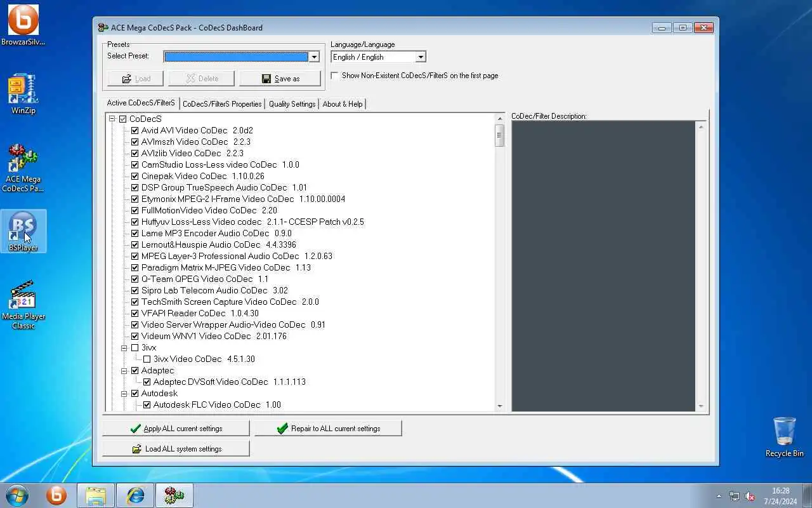Select AVImszh Video CoDec row
Screen dimensions: 812x508
[196, 142]
